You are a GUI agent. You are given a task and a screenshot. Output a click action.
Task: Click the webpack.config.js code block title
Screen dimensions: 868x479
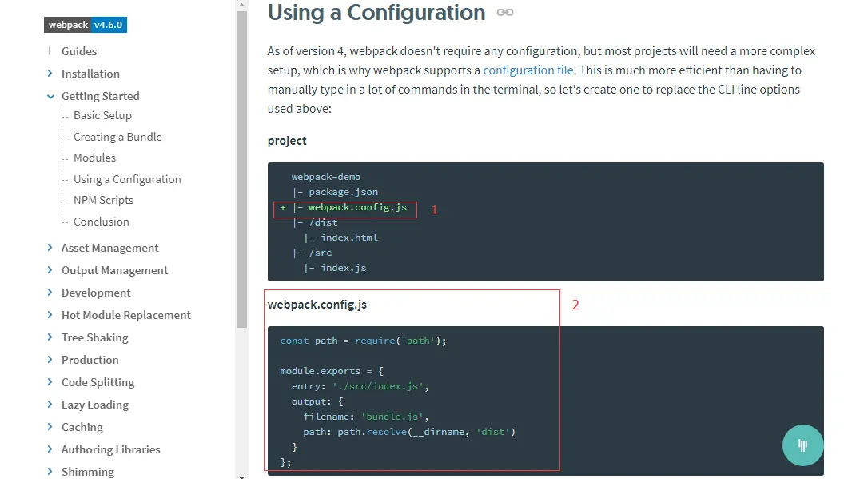point(317,305)
